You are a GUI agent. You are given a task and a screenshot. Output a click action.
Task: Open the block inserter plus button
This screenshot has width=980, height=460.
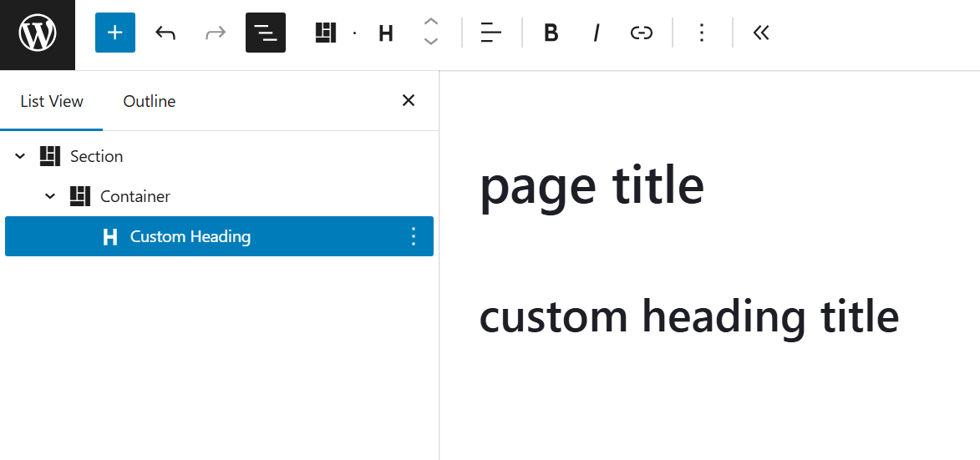point(115,33)
